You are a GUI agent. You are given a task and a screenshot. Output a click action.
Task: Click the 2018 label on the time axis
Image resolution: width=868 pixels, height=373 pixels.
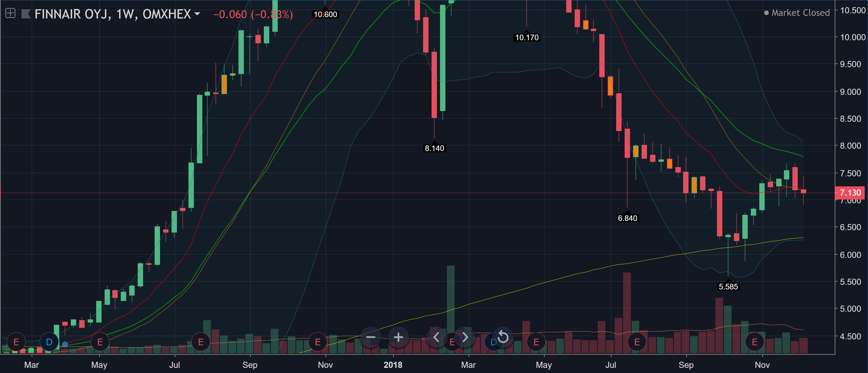point(393,365)
